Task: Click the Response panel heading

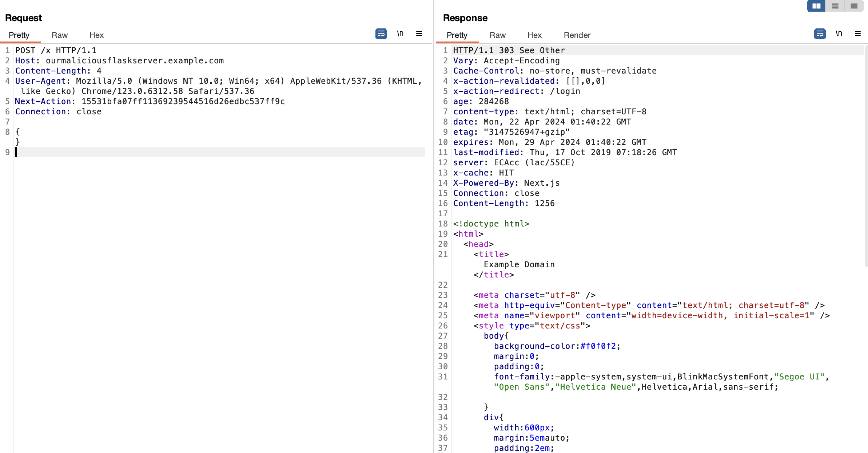Action: tap(465, 18)
